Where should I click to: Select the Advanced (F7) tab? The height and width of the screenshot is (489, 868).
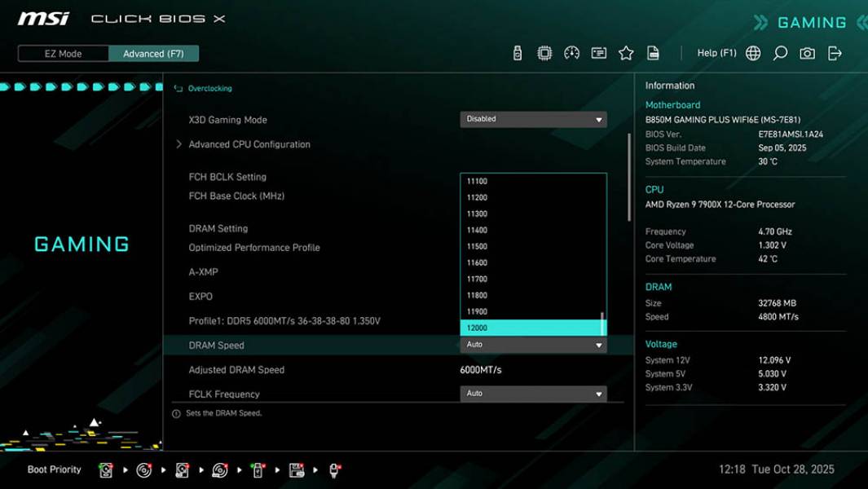coord(154,53)
